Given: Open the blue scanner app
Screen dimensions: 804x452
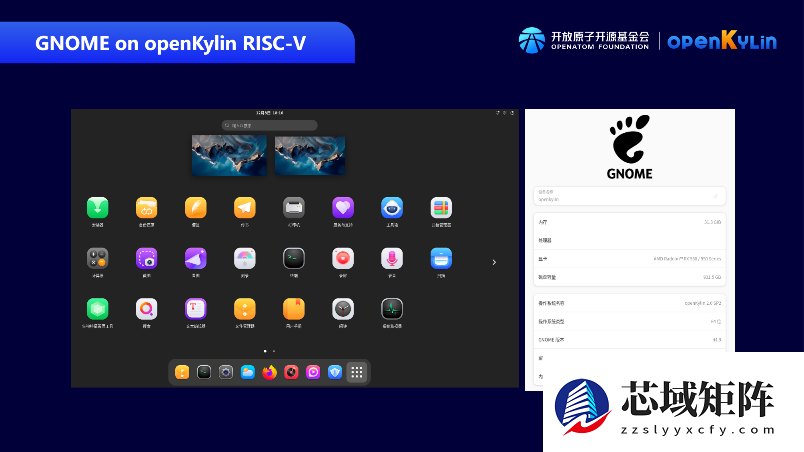Looking at the screenshot, I should [441, 259].
